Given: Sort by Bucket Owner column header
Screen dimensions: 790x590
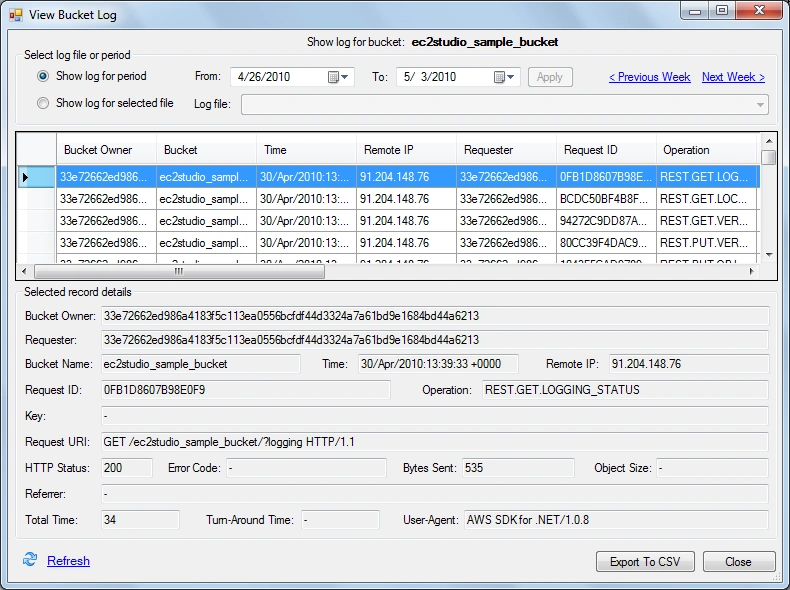Looking at the screenshot, I should (106, 150).
